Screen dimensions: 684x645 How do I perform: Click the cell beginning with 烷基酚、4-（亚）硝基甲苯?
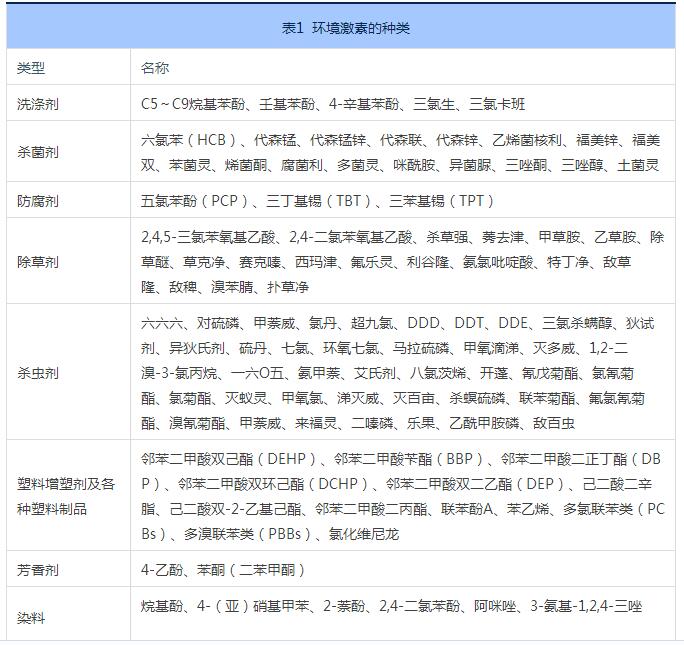[x=391, y=606]
